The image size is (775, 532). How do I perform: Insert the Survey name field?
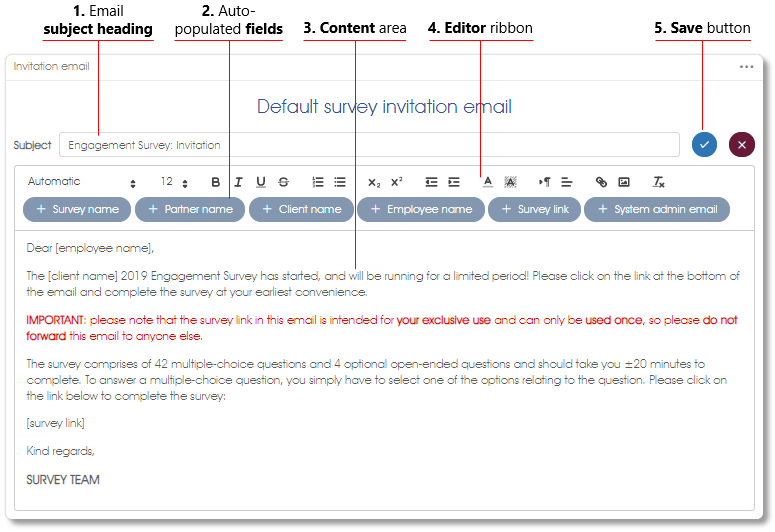pyautogui.click(x=77, y=210)
